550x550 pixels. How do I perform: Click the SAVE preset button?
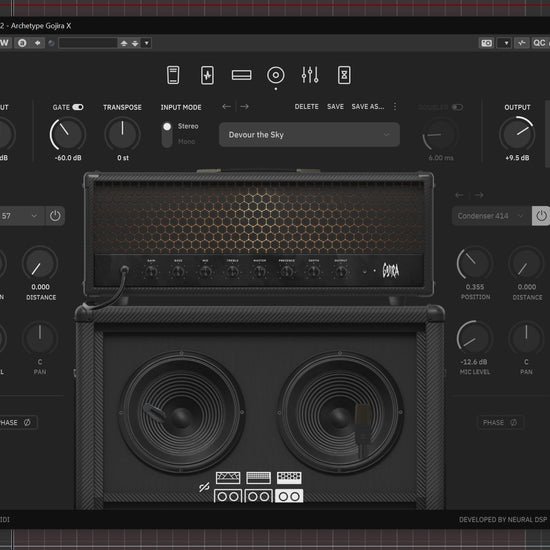tap(335, 107)
